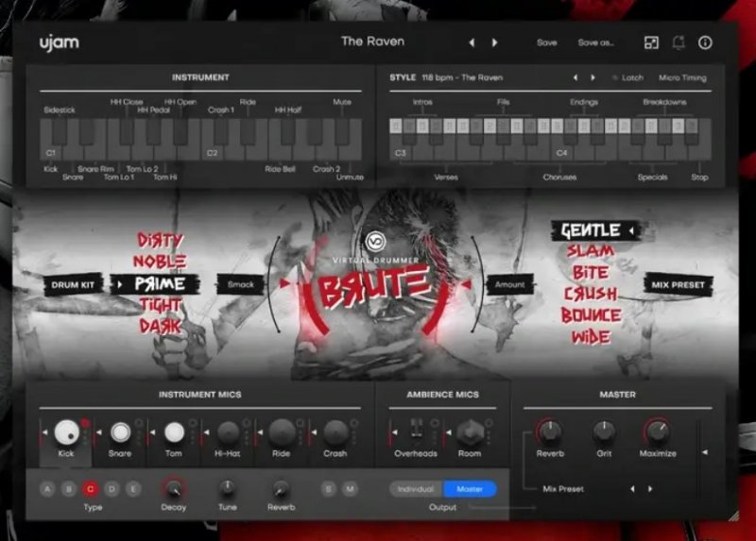Select type C radio button
Viewport: 756px width, 541px height.
91,488
